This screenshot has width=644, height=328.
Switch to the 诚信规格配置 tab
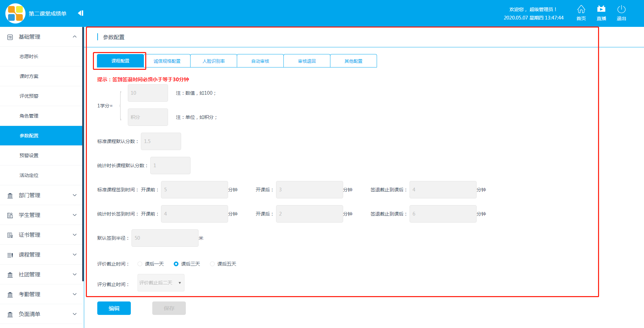coord(167,61)
